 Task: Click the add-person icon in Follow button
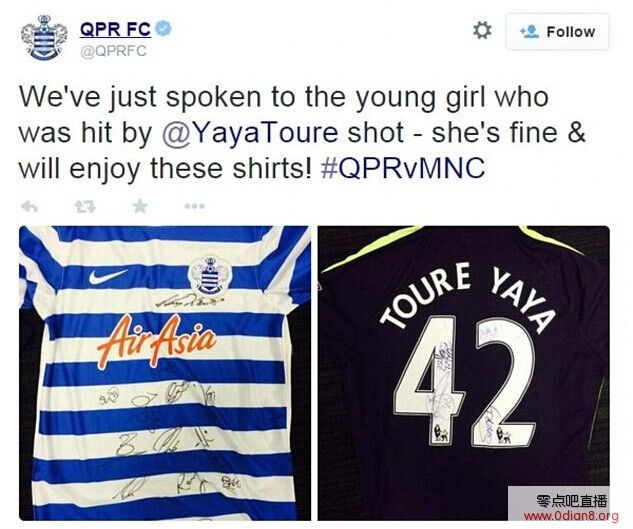(x=530, y=31)
